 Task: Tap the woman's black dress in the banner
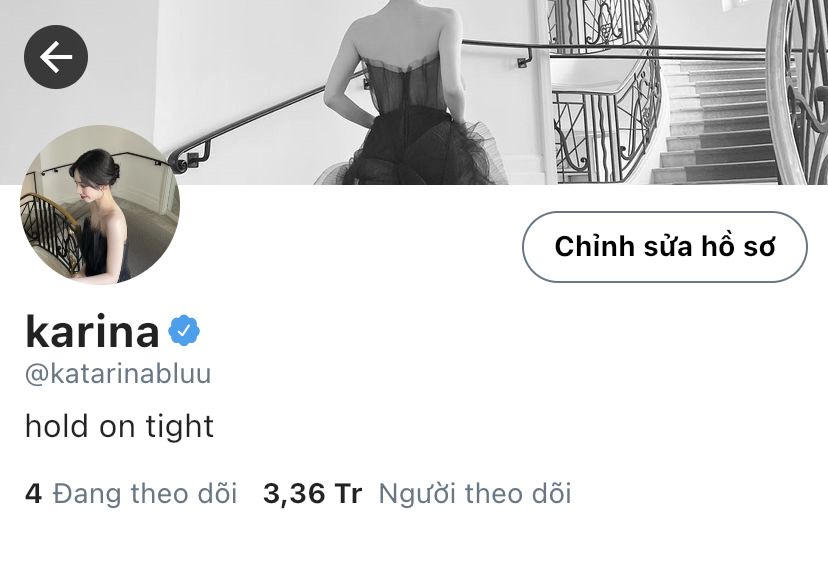tap(417, 121)
